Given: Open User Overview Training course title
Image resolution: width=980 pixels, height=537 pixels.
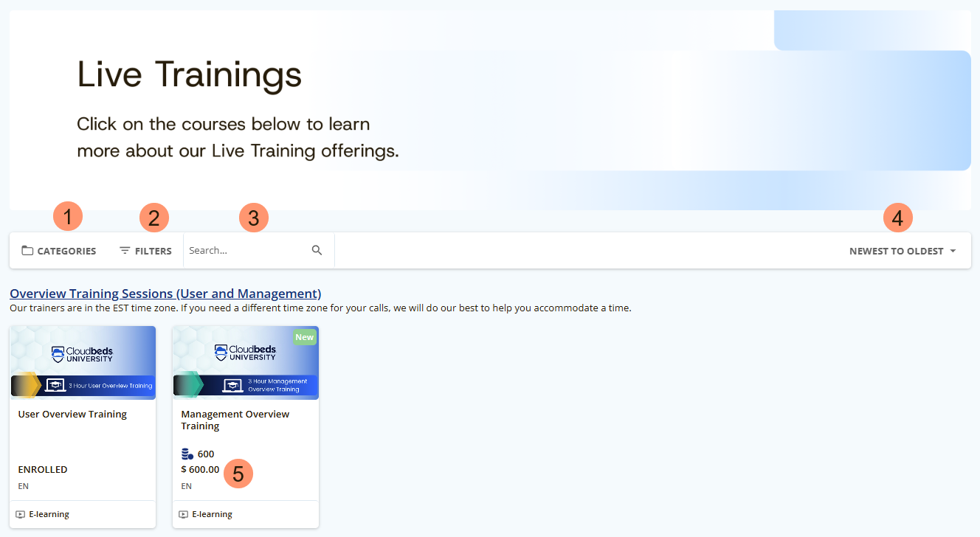Looking at the screenshot, I should coord(72,415).
